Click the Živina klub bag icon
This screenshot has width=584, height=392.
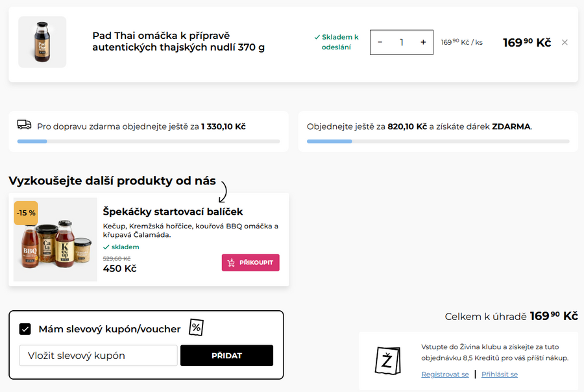tap(387, 360)
